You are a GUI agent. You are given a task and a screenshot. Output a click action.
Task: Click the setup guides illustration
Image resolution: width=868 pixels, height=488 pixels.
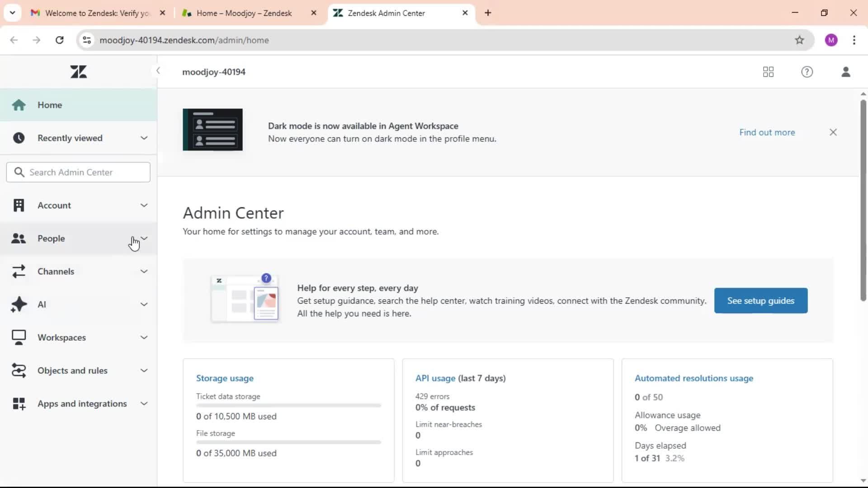[245, 298]
